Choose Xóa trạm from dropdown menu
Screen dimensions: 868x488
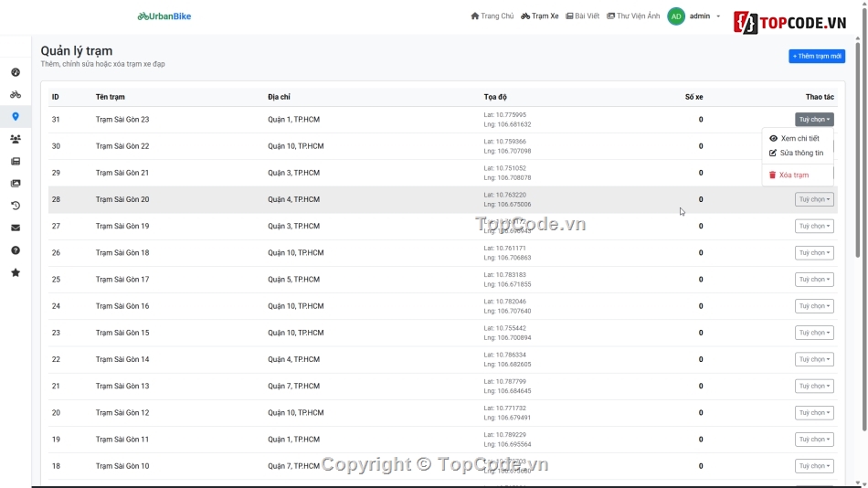(x=797, y=175)
